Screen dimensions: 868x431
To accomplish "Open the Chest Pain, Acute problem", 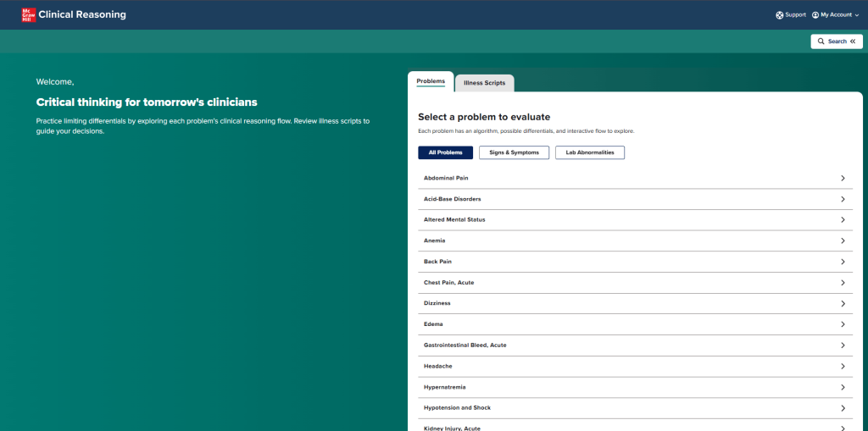I will click(x=448, y=282).
